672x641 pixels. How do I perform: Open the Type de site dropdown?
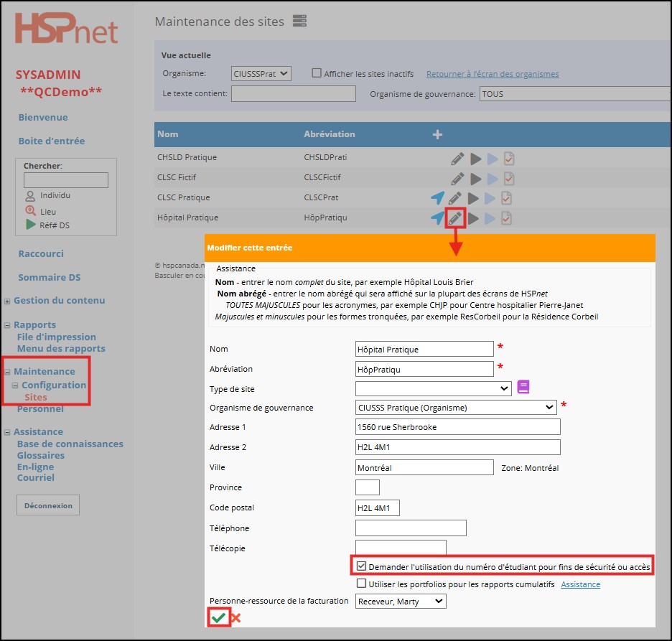pyautogui.click(x=433, y=388)
